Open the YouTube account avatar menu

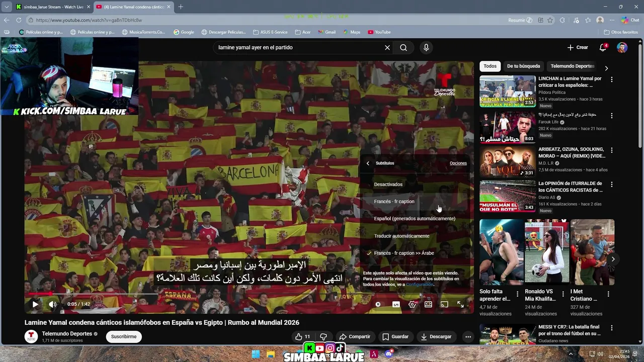coord(622,47)
